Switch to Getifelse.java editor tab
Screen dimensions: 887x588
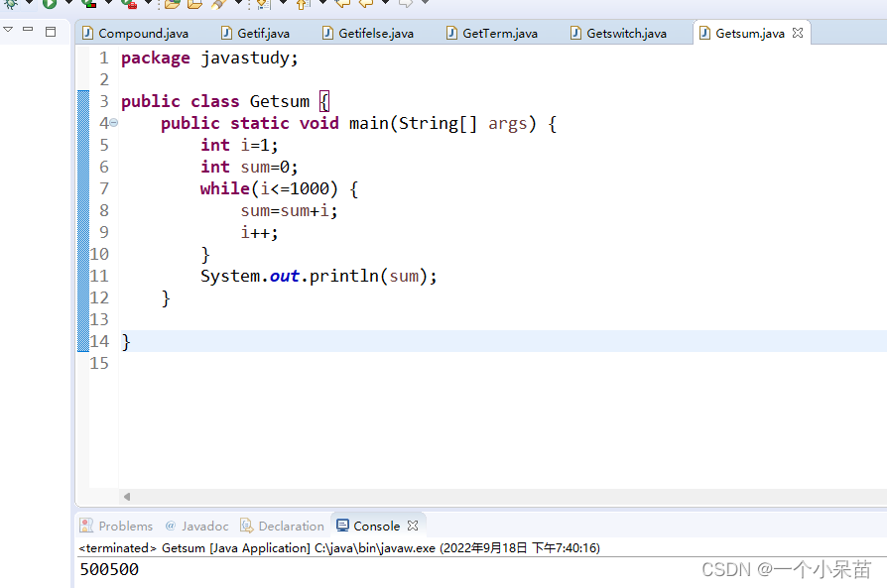tap(368, 34)
